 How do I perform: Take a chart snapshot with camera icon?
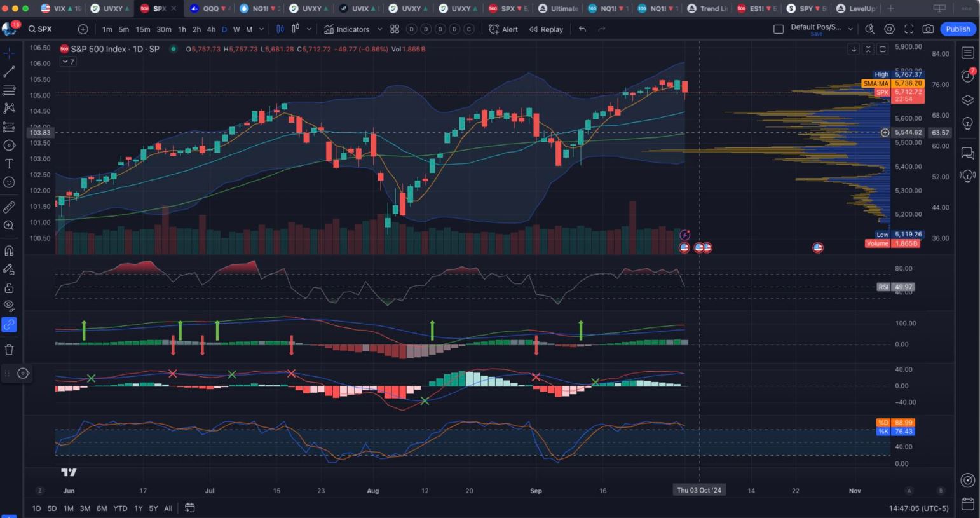pyautogui.click(x=928, y=29)
